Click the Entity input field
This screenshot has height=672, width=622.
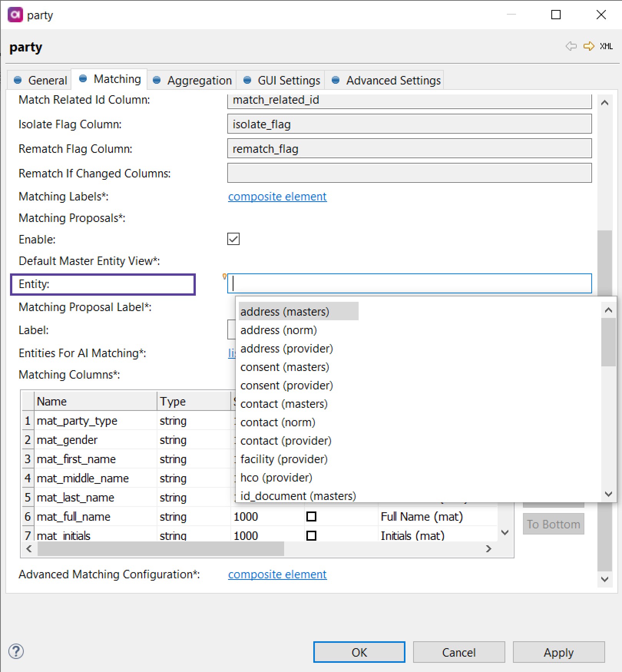tap(409, 284)
